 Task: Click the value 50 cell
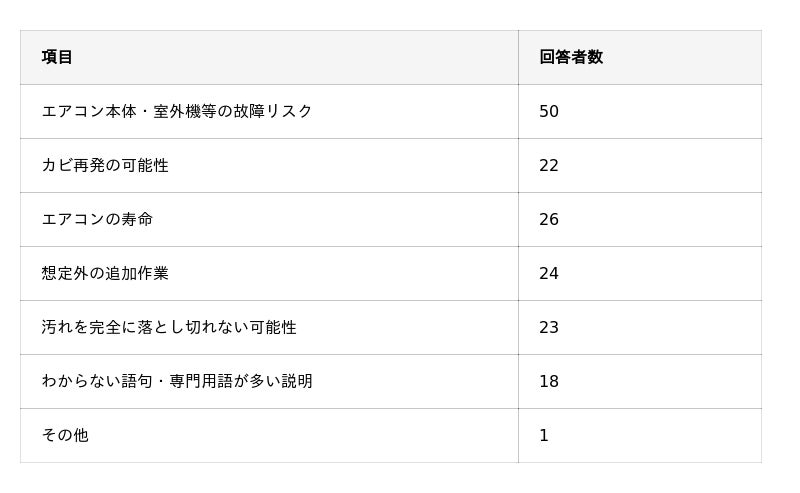(549, 111)
